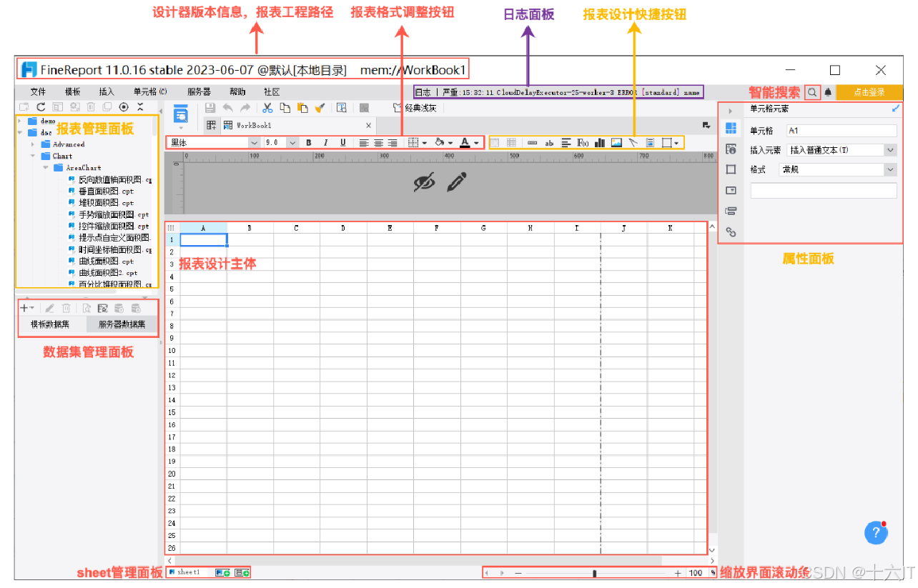Click the zoom slider handle
The height and width of the screenshot is (588, 918).
pyautogui.click(x=595, y=573)
